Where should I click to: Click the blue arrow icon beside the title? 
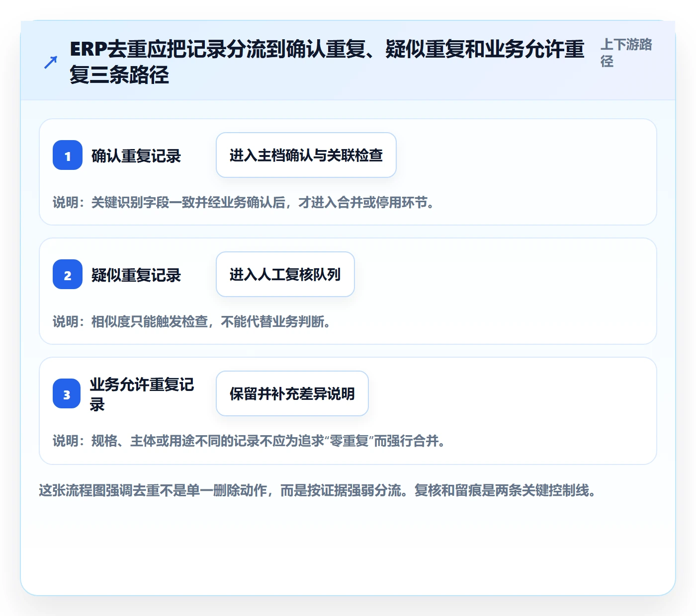coord(51,62)
